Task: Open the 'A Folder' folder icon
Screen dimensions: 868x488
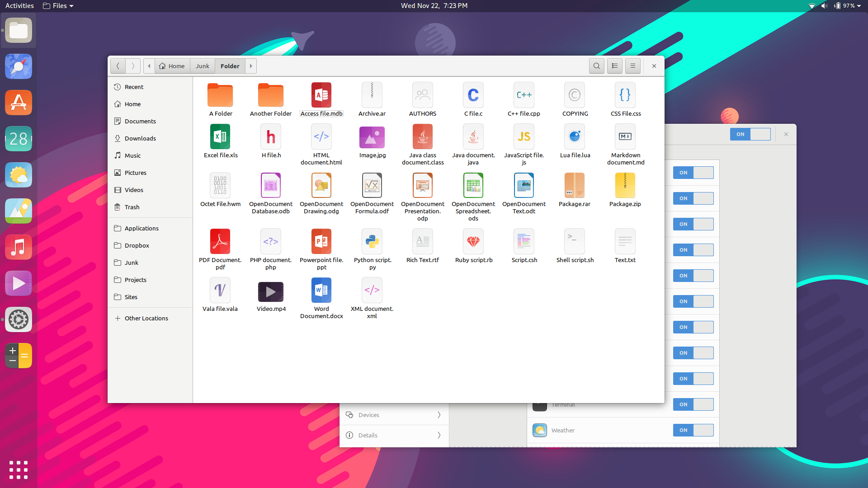Action: (220, 95)
